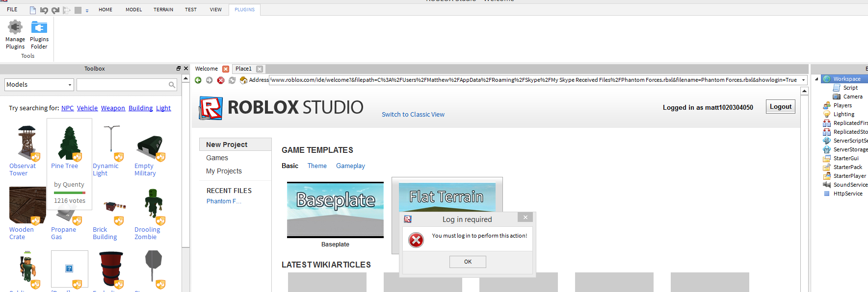Click the Redo arrow icon
Viewport: 868px width, 292px height.
point(55,10)
